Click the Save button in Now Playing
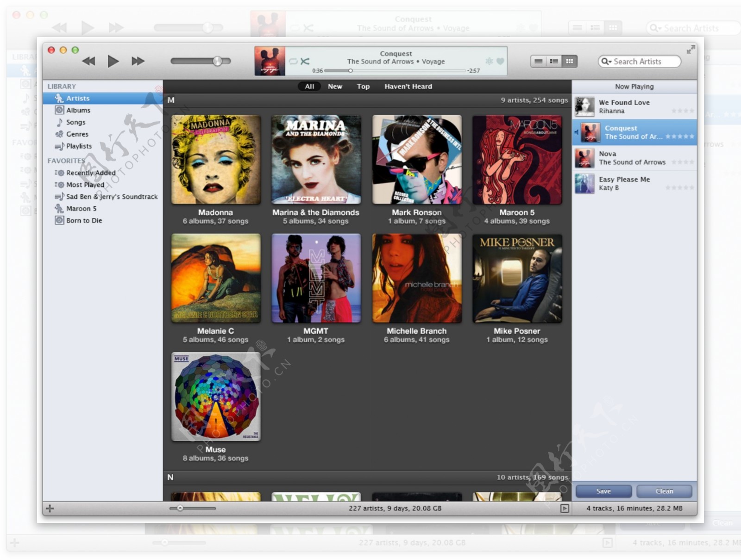741x560 pixels. [x=603, y=491]
